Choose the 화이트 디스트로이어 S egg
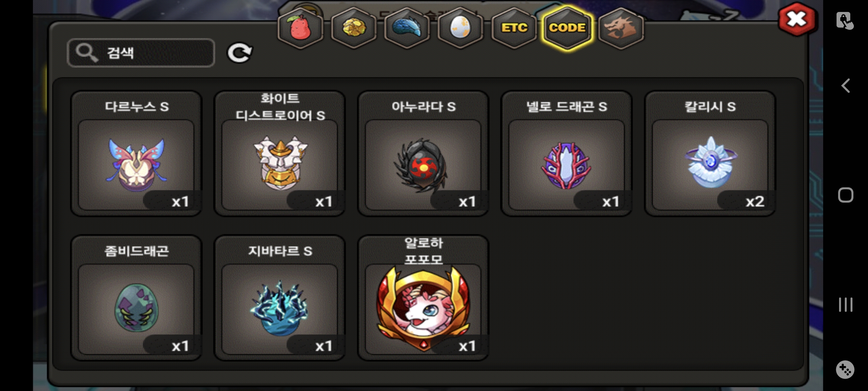The height and width of the screenshot is (391, 868). click(x=280, y=154)
